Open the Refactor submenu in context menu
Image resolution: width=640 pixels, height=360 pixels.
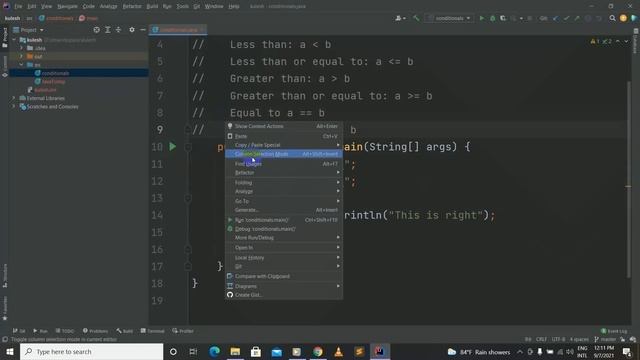coord(284,173)
